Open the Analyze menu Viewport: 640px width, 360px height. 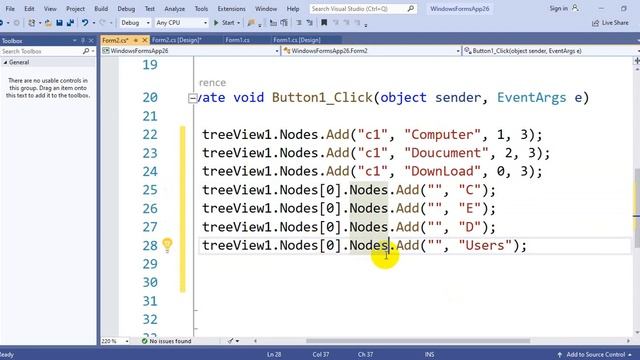coord(174,9)
